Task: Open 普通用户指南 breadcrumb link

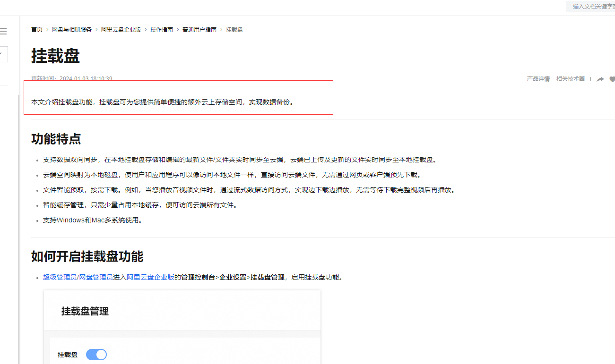Action: coord(199,29)
